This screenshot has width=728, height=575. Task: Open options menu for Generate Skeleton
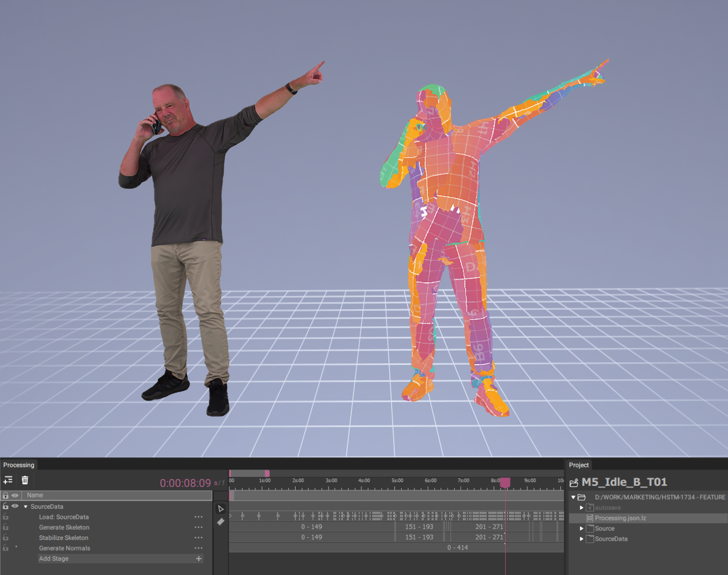point(198,527)
